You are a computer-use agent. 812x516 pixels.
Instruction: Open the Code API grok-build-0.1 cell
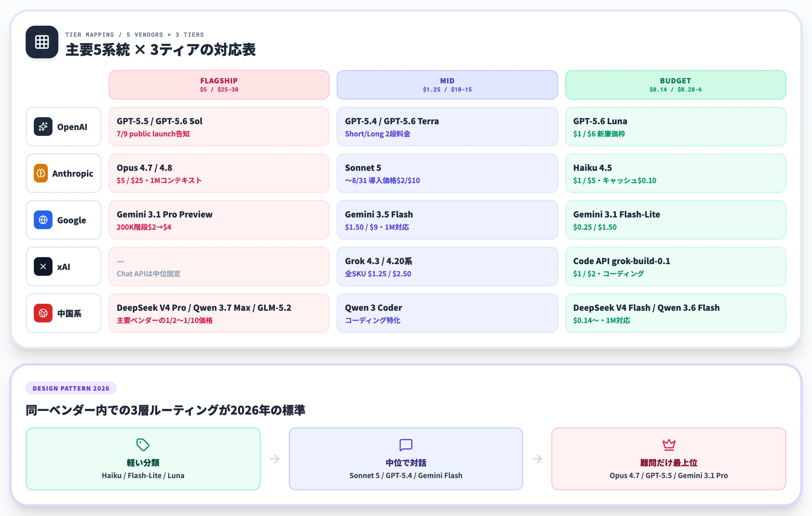tap(675, 266)
